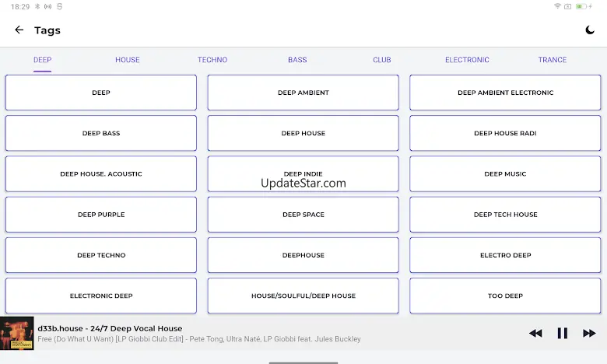
Task: Pause the currently playing station
Action: click(x=562, y=333)
